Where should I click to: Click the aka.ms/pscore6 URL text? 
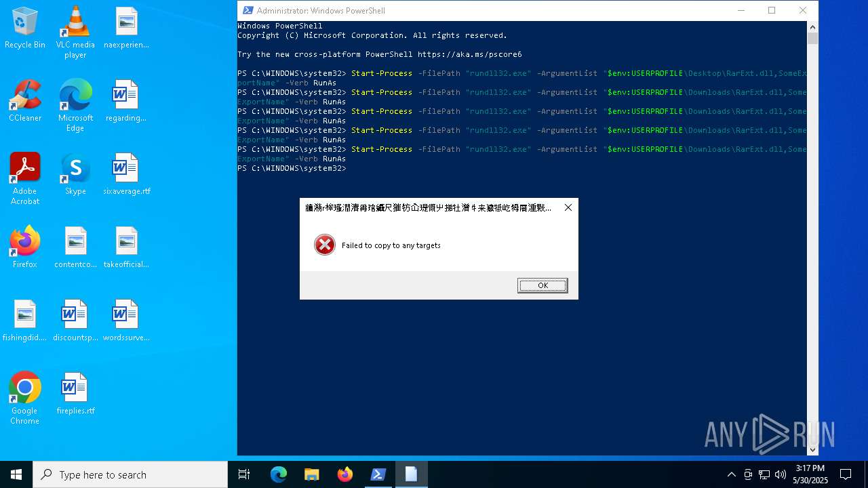tap(470, 54)
